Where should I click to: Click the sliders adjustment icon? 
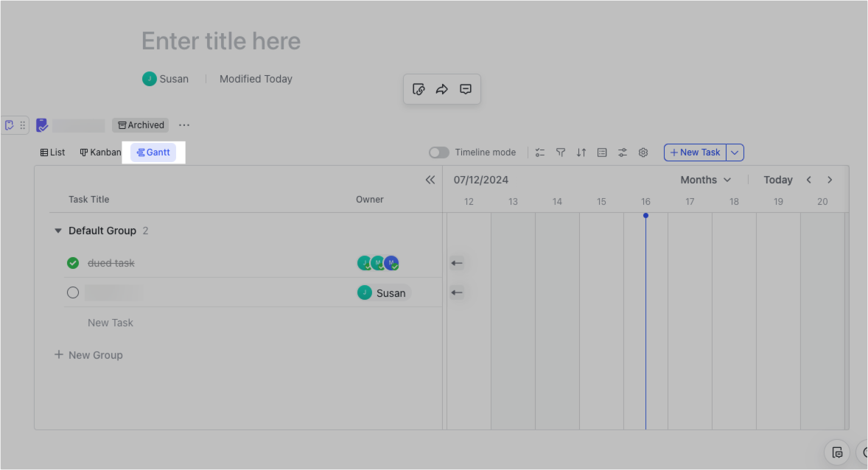pyautogui.click(x=622, y=152)
